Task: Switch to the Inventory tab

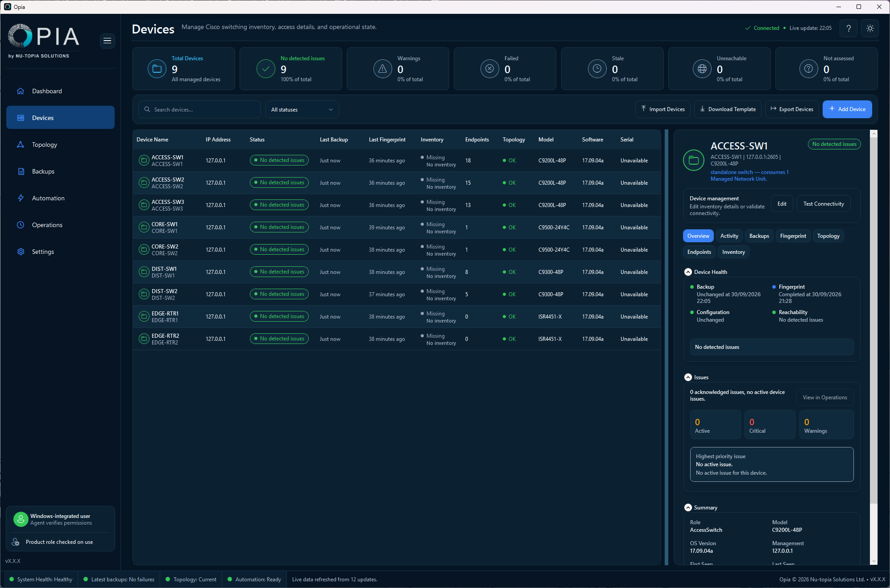Action: pos(733,252)
